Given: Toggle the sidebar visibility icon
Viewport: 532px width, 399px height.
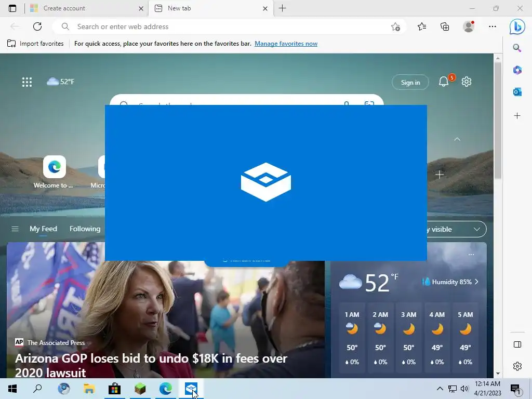Looking at the screenshot, I should click(x=517, y=344).
